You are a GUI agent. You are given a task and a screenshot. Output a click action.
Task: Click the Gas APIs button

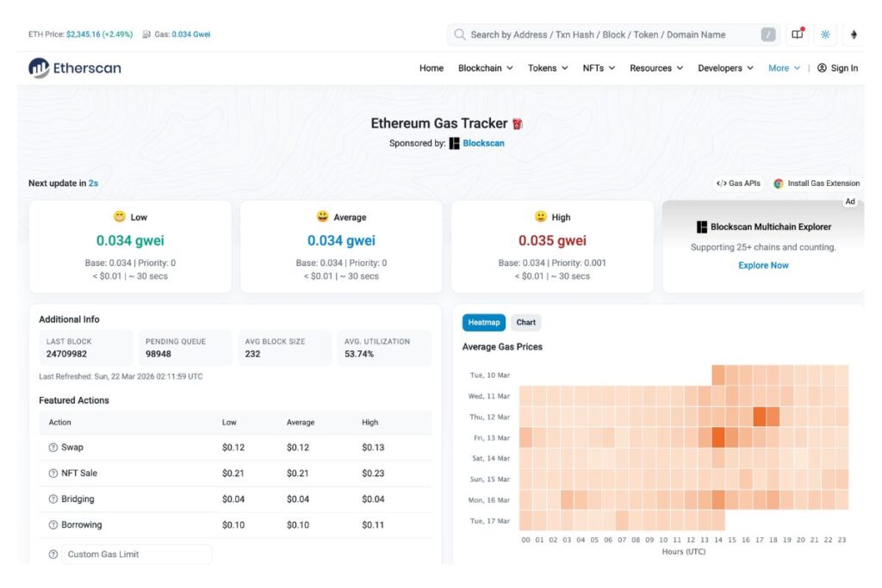738,183
